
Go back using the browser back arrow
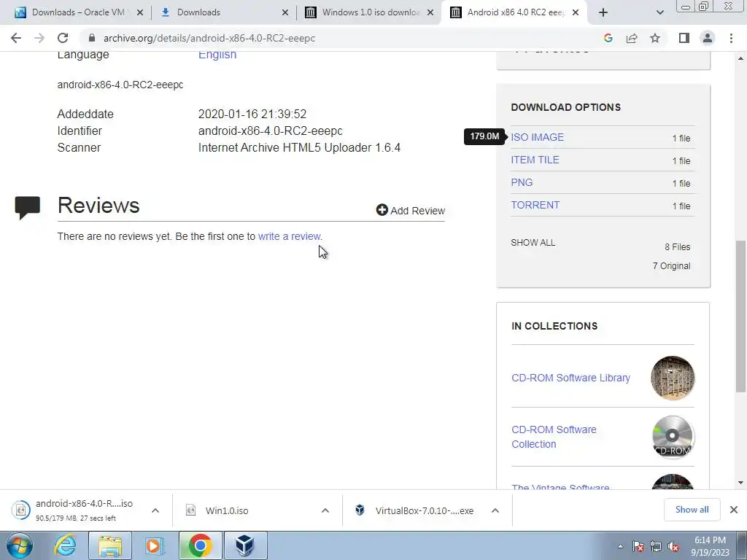(16, 38)
